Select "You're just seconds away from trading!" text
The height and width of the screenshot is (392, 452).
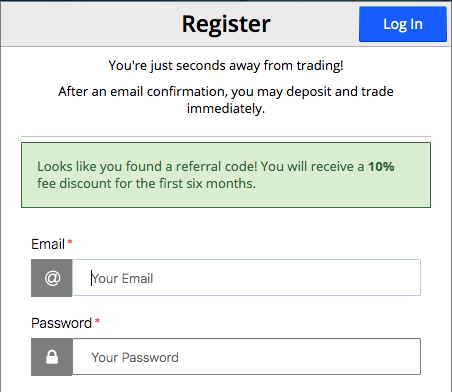226,65
